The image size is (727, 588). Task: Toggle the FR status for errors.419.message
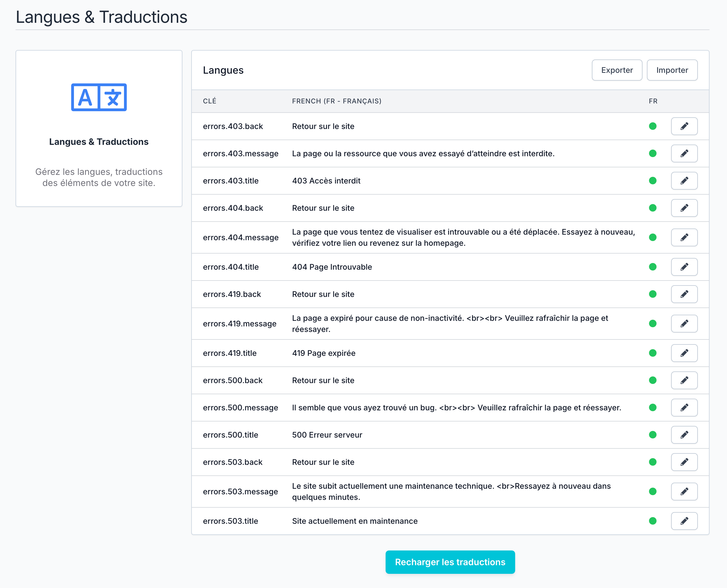(x=652, y=323)
